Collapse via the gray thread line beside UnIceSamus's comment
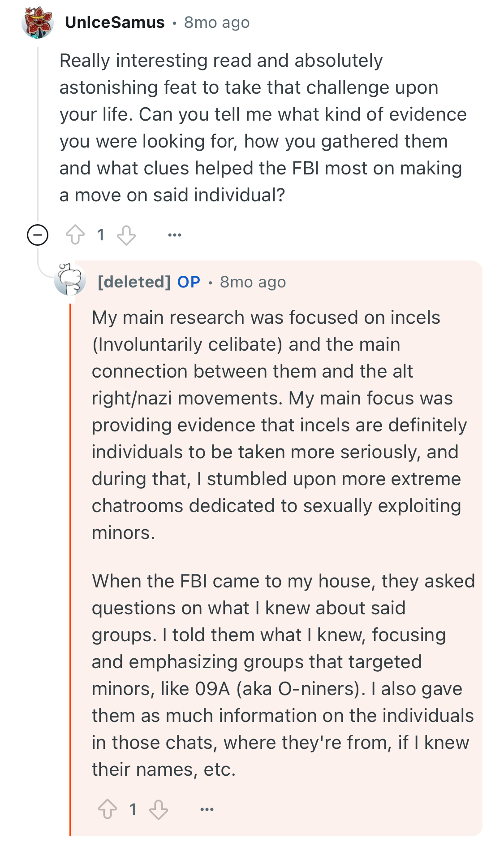This screenshot has width=504, height=852. 38,135
